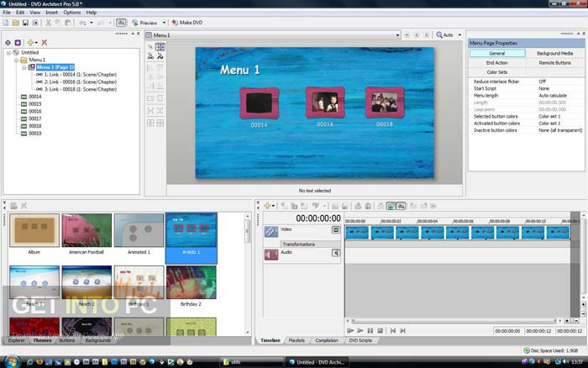Switch to the Timeline tab
The width and height of the screenshot is (588, 368).
click(270, 340)
